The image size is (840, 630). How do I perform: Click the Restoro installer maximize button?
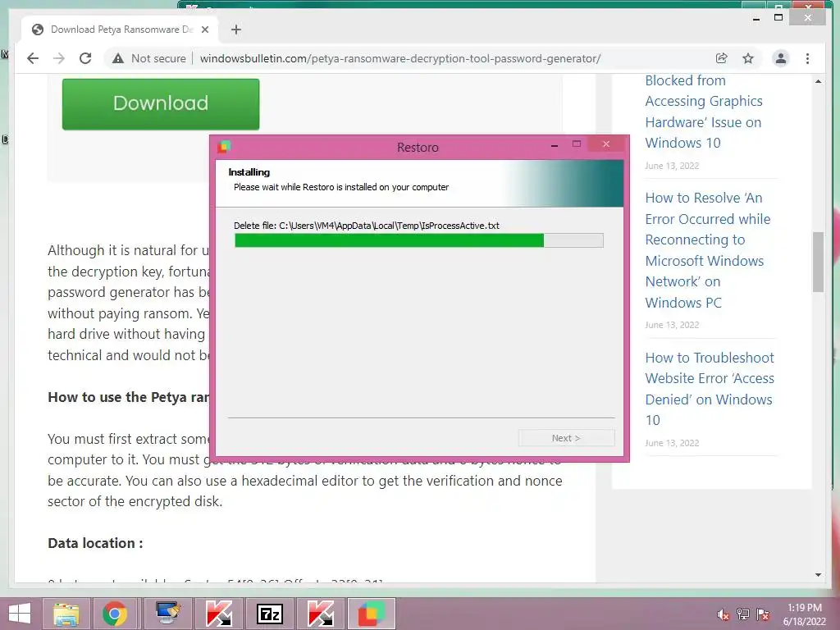tap(577, 144)
